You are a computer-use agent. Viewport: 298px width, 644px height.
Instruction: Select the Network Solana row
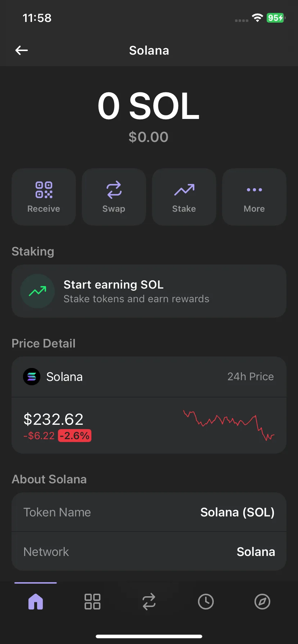(149, 552)
